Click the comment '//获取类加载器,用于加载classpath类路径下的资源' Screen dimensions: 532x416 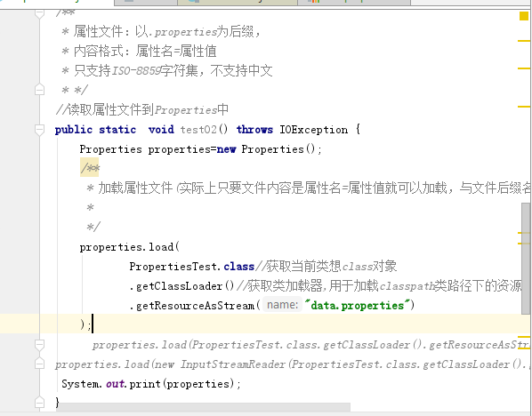[x=379, y=286]
